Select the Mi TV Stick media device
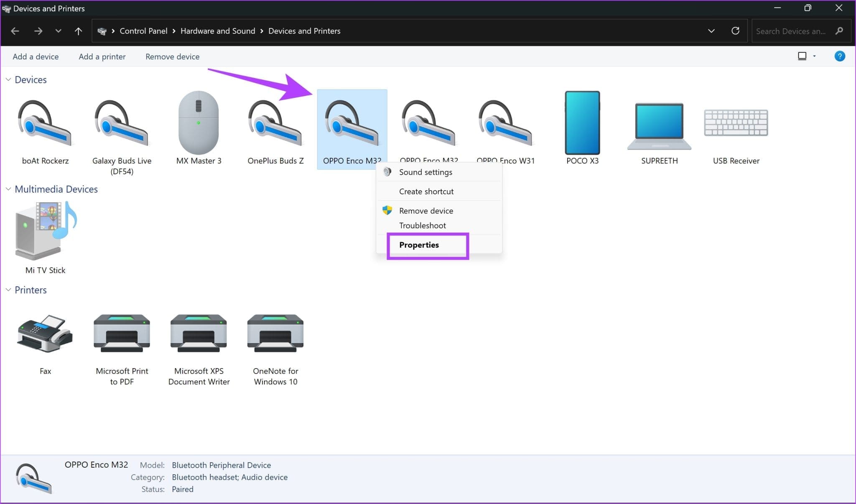 pyautogui.click(x=45, y=232)
